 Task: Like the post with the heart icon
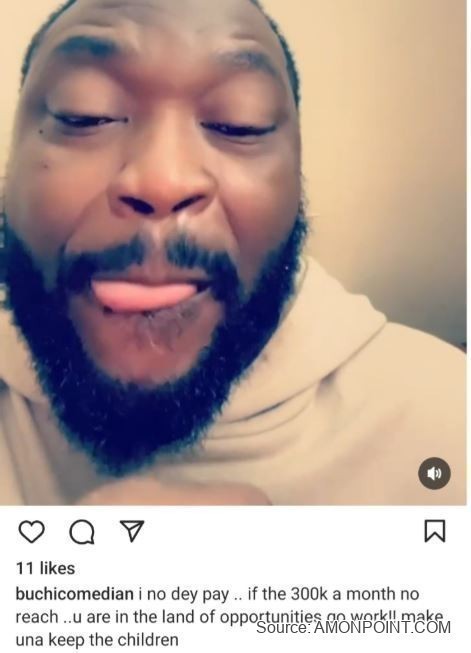click(32, 531)
